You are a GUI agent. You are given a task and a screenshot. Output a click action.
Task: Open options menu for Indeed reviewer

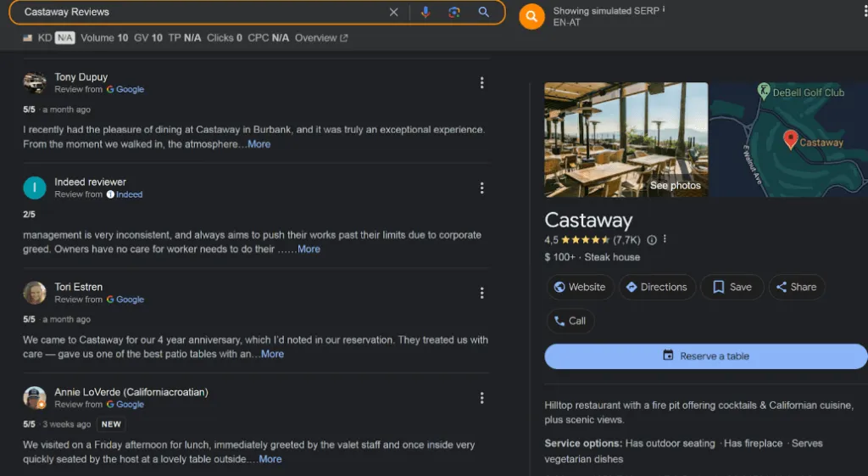(481, 188)
